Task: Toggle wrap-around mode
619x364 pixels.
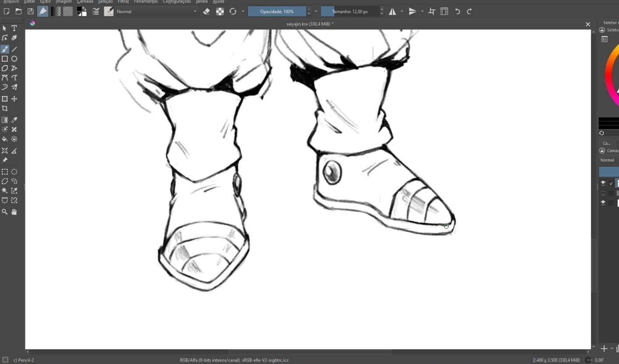Action: (x=432, y=11)
